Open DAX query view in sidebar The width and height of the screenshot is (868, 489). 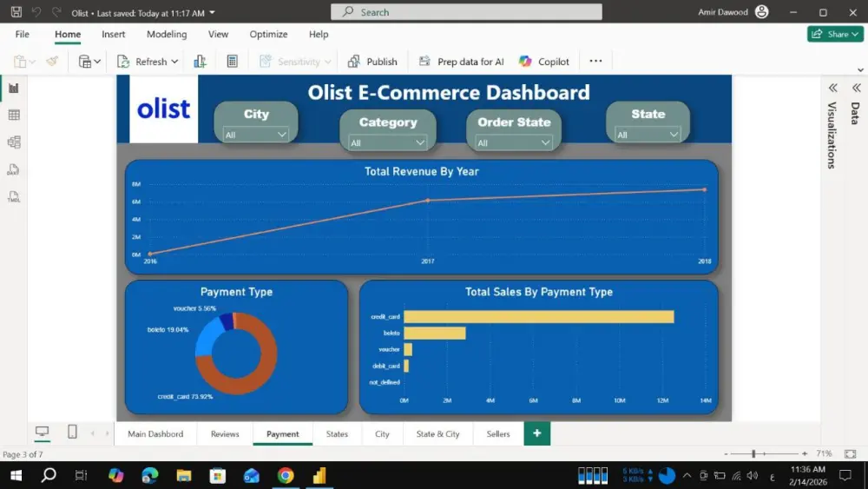pyautogui.click(x=14, y=169)
